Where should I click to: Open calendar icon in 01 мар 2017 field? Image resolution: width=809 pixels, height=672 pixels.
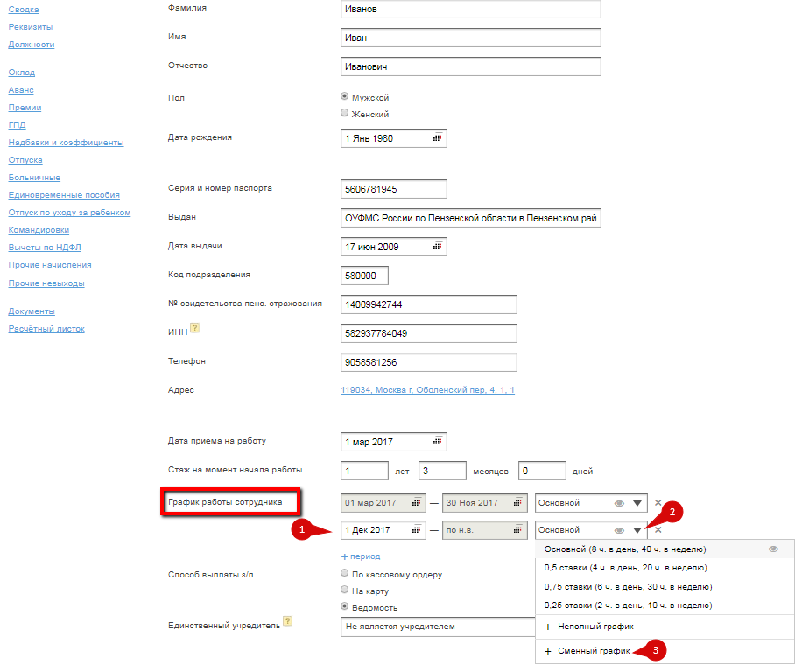click(416, 502)
